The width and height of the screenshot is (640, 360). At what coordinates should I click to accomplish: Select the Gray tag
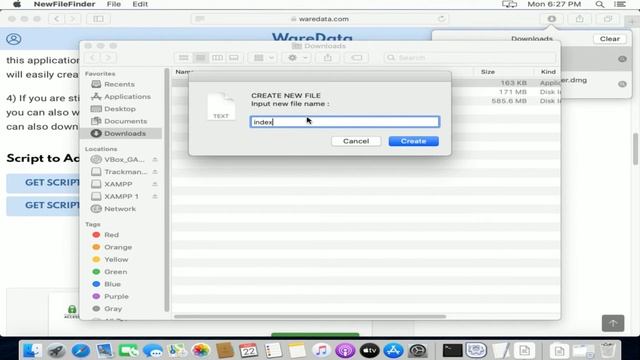(113, 309)
